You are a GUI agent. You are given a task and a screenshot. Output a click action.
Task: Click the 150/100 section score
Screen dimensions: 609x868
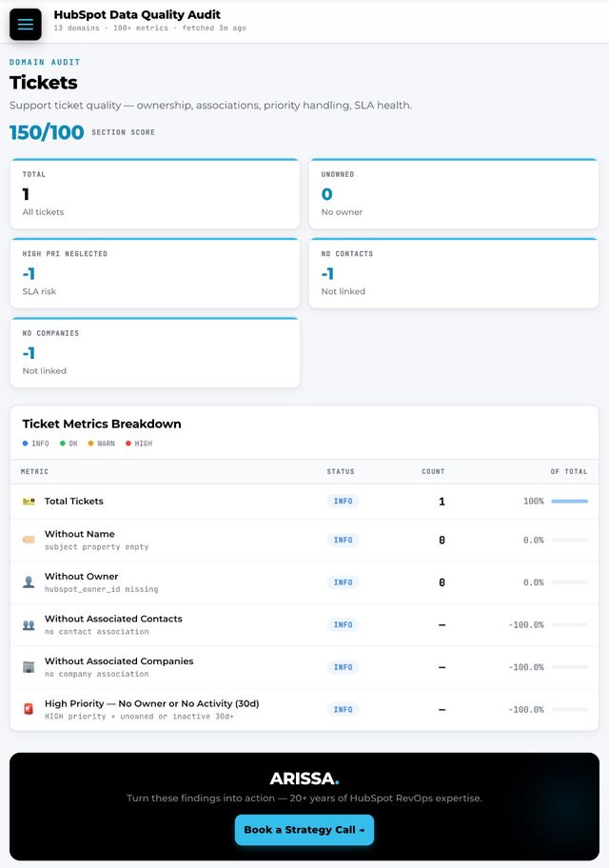coord(47,132)
